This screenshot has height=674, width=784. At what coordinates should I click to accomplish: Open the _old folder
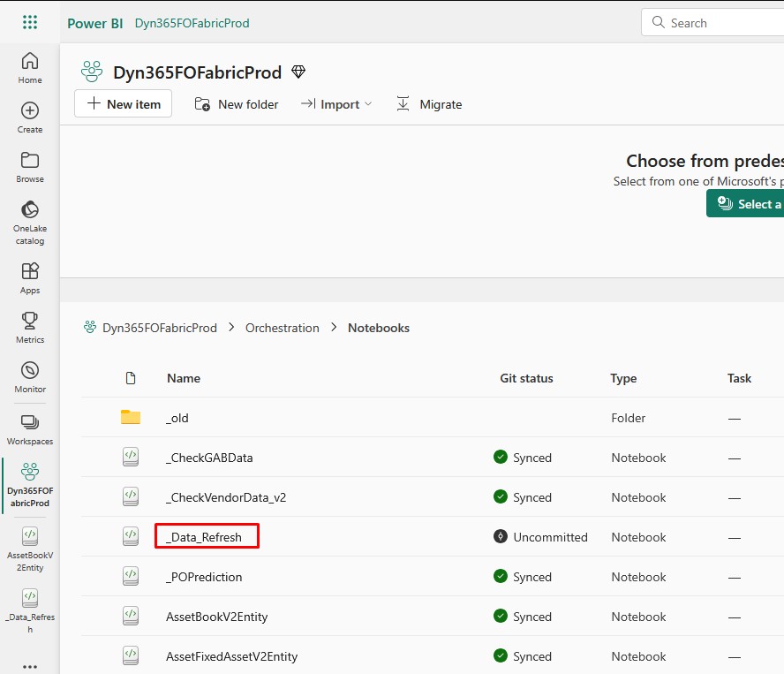[177, 418]
